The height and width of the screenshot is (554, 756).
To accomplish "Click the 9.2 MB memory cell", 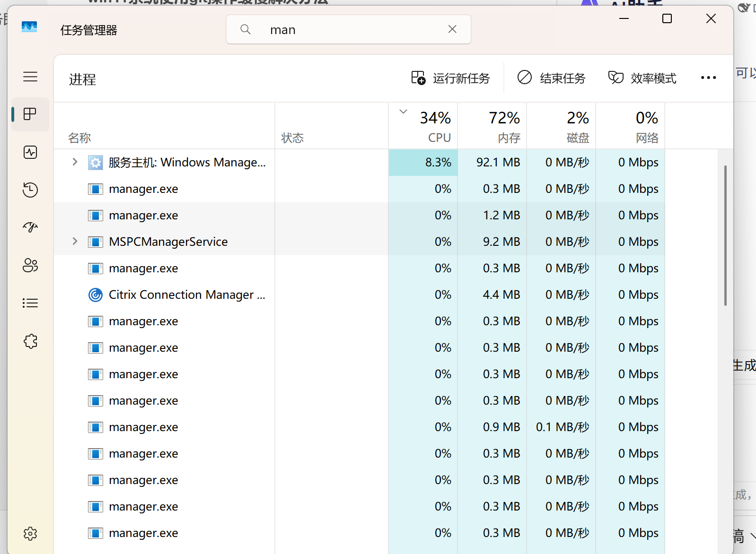I will coord(492,242).
